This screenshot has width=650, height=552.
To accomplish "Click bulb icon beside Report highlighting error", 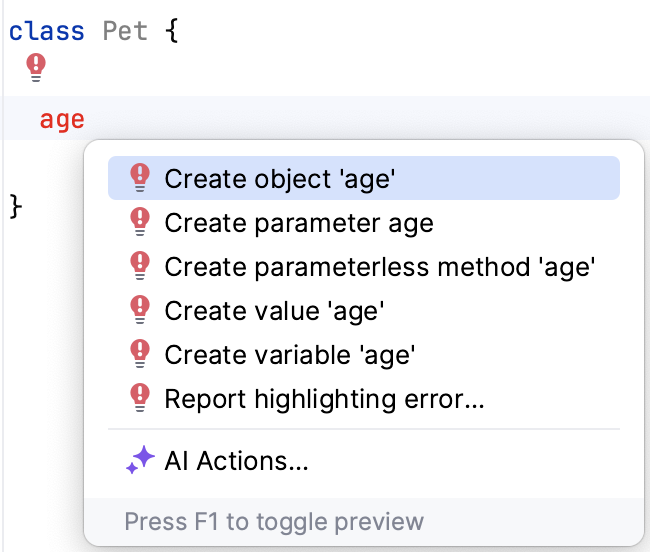I will [x=140, y=399].
